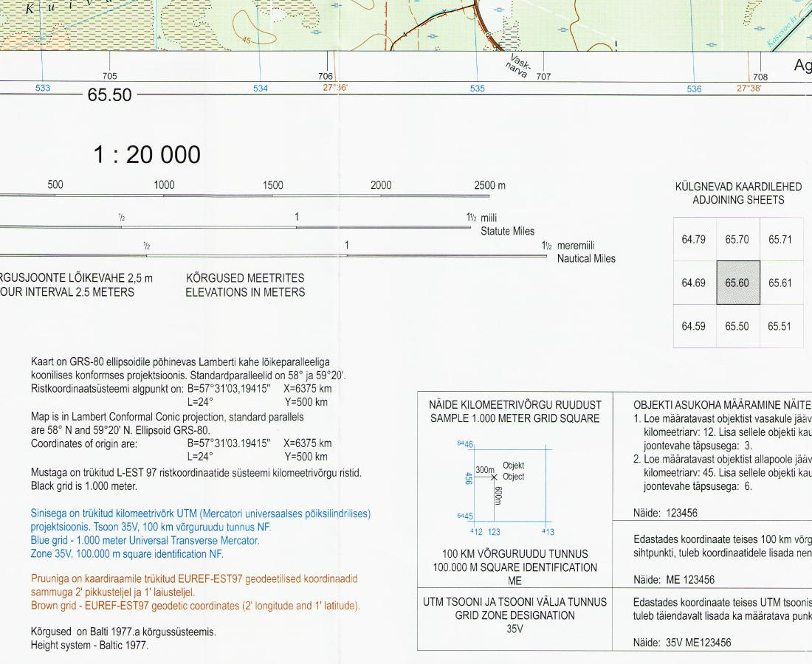Select the black grid number 706

tap(326, 77)
